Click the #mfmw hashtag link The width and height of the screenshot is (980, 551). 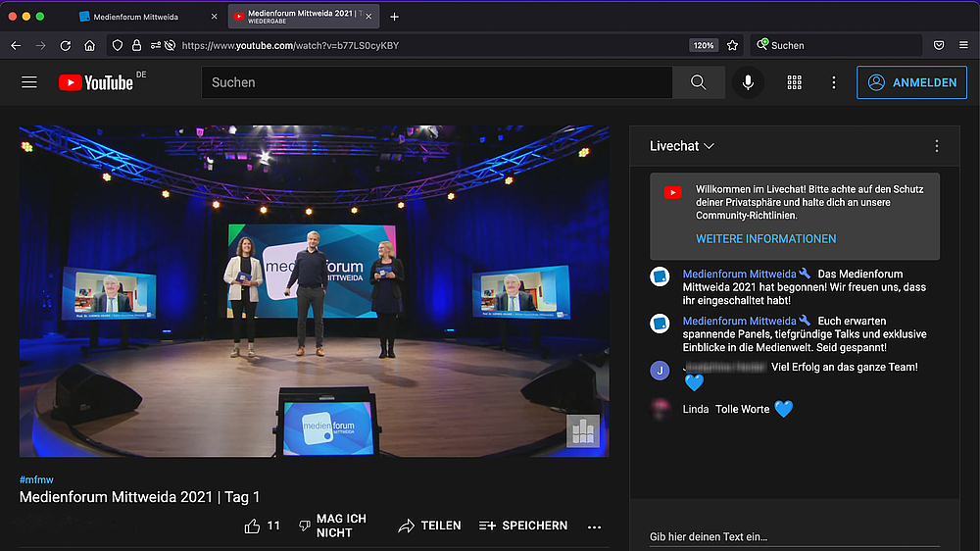(x=36, y=479)
